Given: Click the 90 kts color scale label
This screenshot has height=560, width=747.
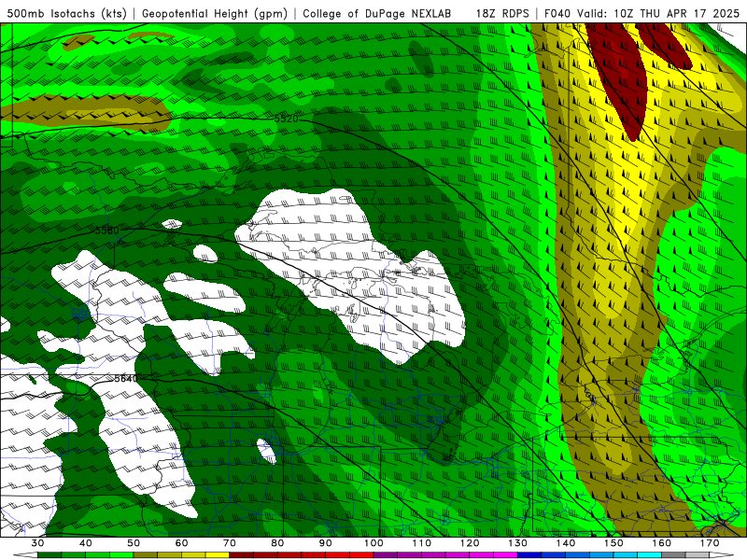Looking at the screenshot, I should click(x=326, y=543).
